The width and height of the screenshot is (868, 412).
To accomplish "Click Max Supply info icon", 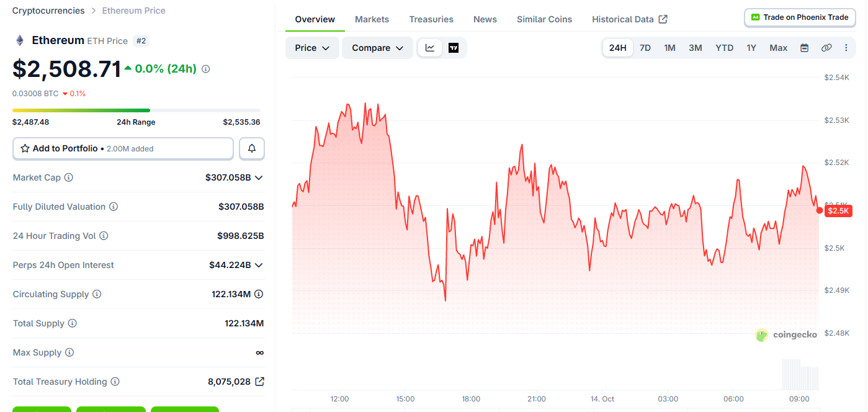I will click(x=69, y=352).
